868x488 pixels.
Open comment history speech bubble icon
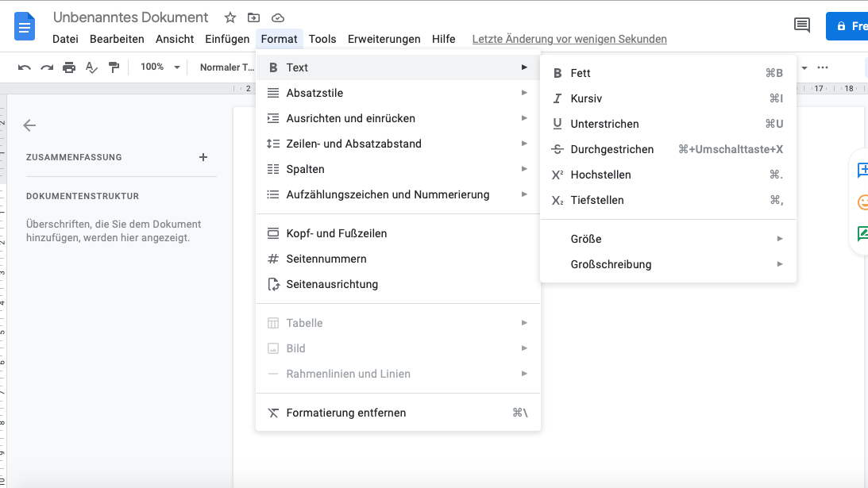(802, 25)
